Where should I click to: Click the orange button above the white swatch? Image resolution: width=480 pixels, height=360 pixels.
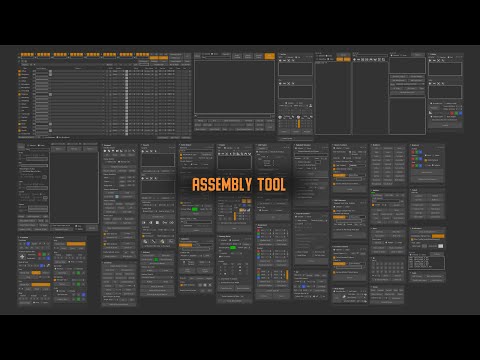(438, 236)
